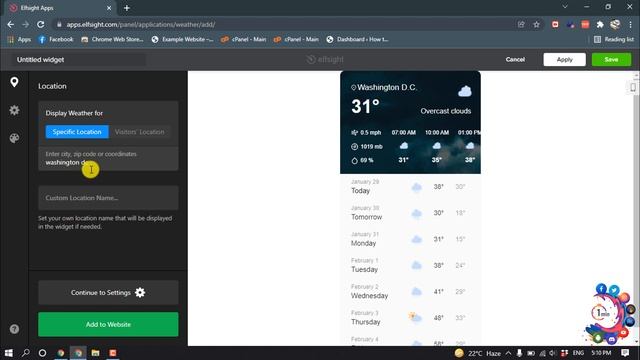Image resolution: width=640 pixels, height=360 pixels.
Task: Click the Untitled widget name field
Action: tap(78, 60)
